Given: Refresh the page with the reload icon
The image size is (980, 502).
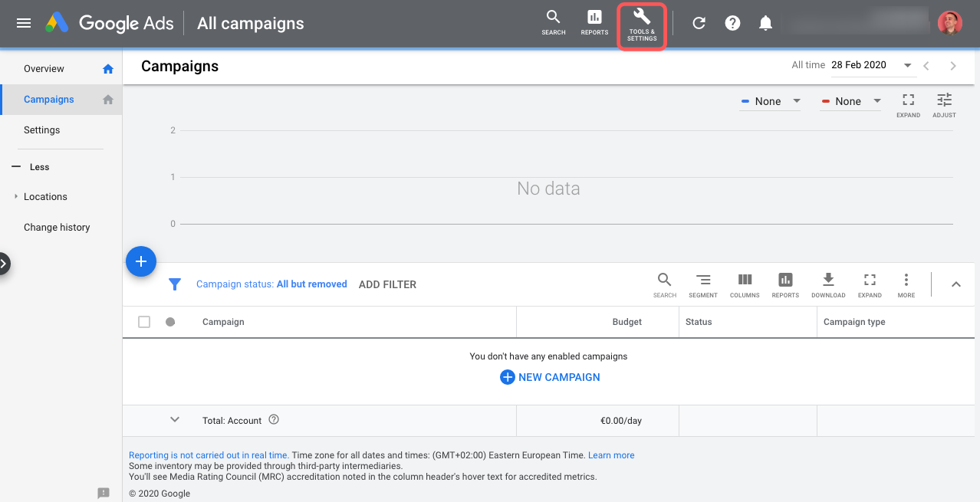Looking at the screenshot, I should [699, 23].
